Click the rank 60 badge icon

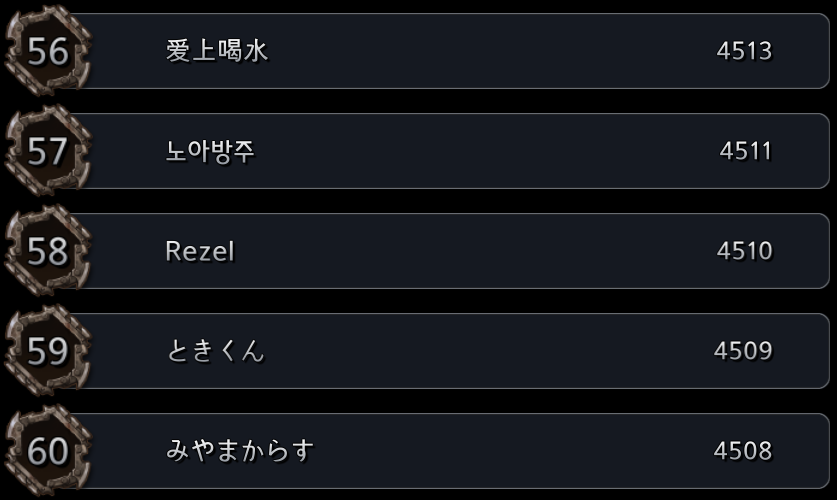[x=48, y=451]
